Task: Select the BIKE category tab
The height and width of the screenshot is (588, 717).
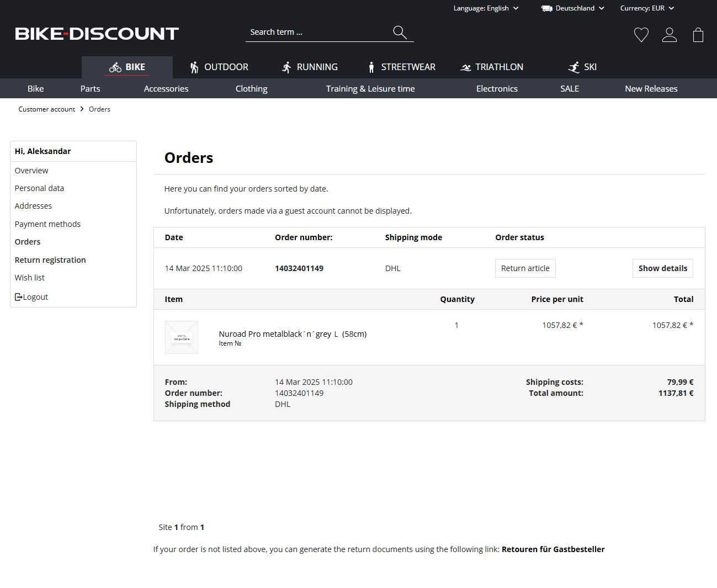Action: [127, 67]
